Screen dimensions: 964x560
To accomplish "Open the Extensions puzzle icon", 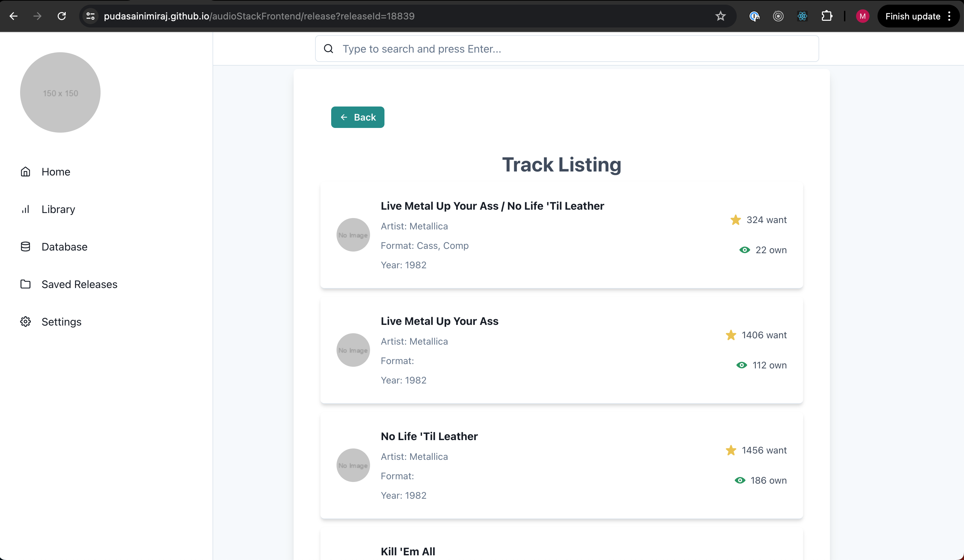I will coord(826,16).
